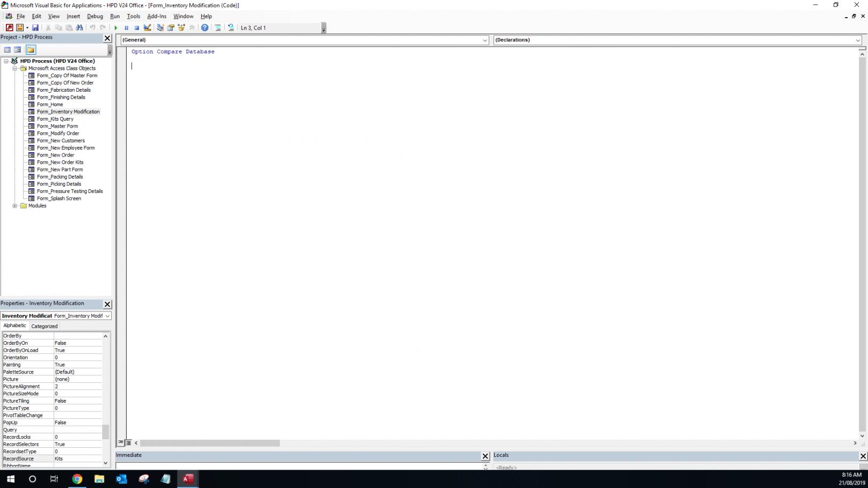Select the PictureAlignment property row

click(x=52, y=387)
